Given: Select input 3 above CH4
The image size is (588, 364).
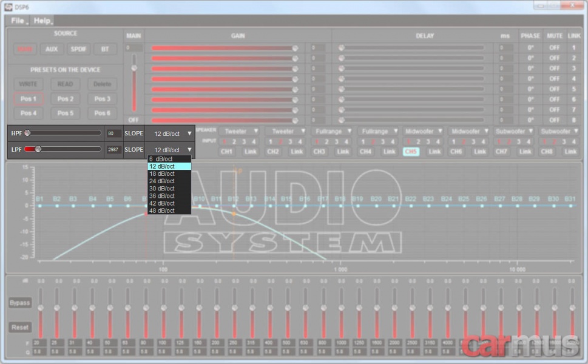Looking at the screenshot, I should click(x=383, y=142).
